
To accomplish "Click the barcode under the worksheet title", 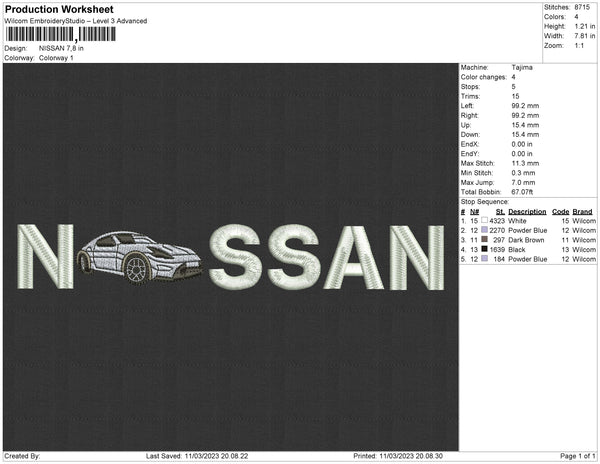I will [x=60, y=34].
